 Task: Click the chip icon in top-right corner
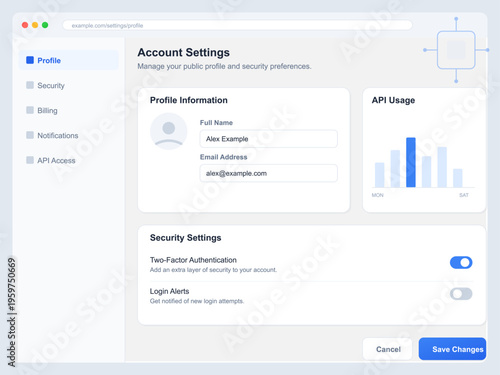click(456, 50)
